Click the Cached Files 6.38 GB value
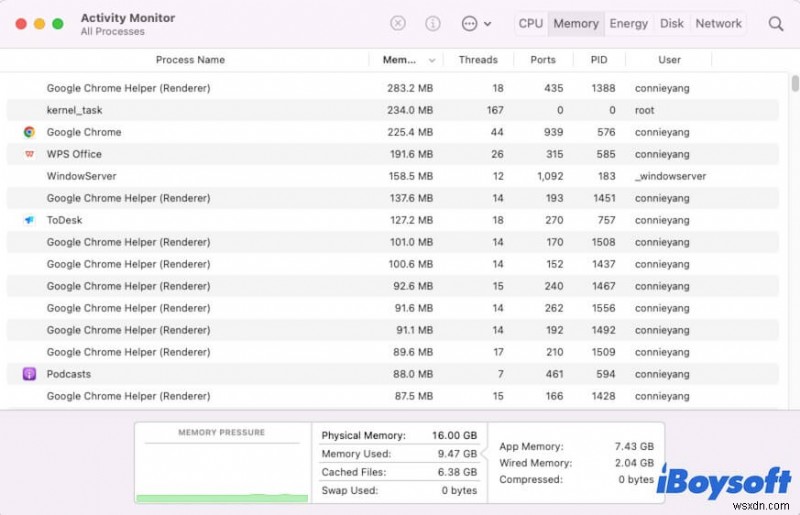Image resolution: width=800 pixels, height=515 pixels. pyautogui.click(x=457, y=472)
